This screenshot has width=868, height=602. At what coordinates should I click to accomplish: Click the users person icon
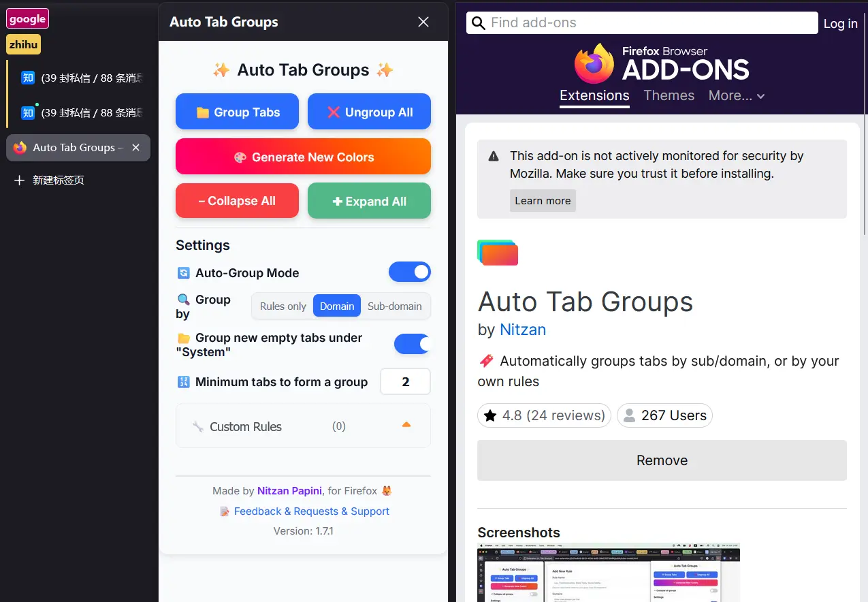pos(630,415)
